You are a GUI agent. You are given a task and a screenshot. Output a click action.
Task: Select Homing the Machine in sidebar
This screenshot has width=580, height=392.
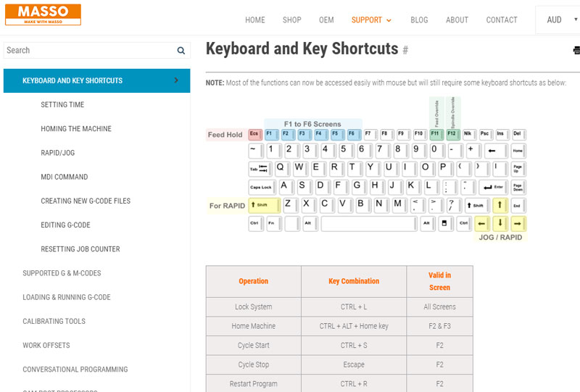76,129
